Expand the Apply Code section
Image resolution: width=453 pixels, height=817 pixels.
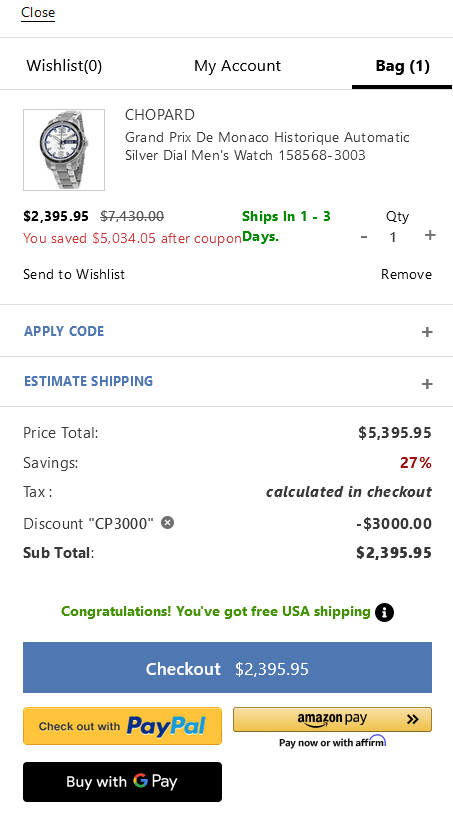226,331
